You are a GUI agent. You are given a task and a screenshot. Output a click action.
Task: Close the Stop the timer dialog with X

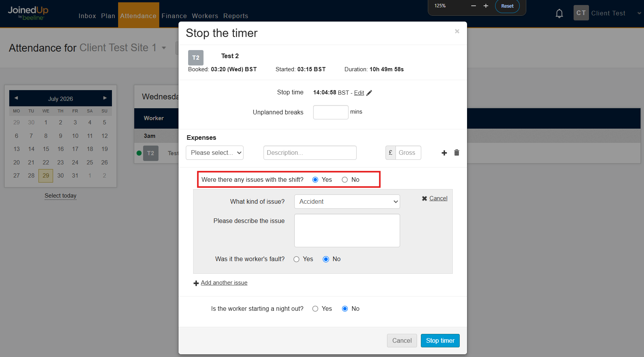coord(457,31)
